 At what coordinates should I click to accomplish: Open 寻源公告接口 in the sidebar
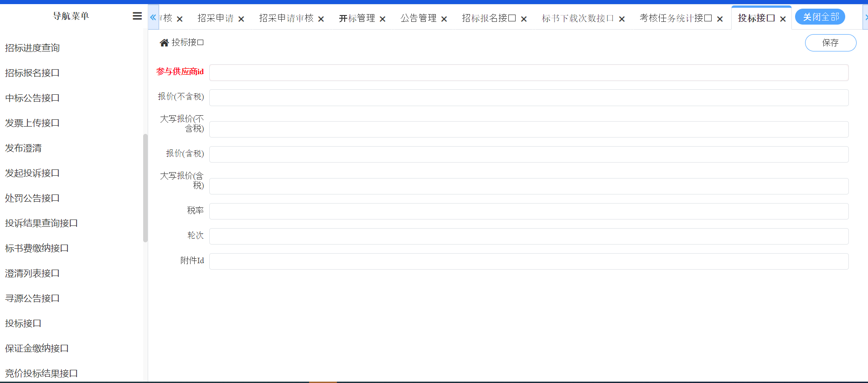32,298
